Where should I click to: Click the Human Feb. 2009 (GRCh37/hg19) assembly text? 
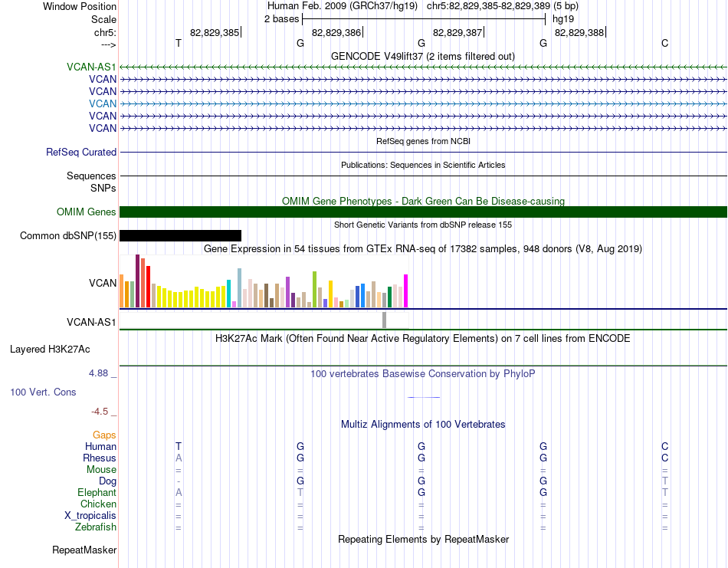pos(343,6)
